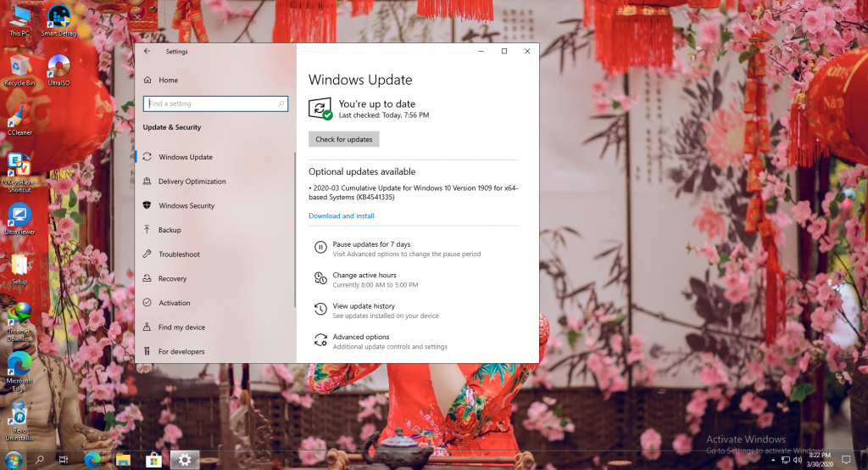This screenshot has height=470, width=868.
Task: Click the Backup upload arrow icon
Action: pyautogui.click(x=147, y=229)
